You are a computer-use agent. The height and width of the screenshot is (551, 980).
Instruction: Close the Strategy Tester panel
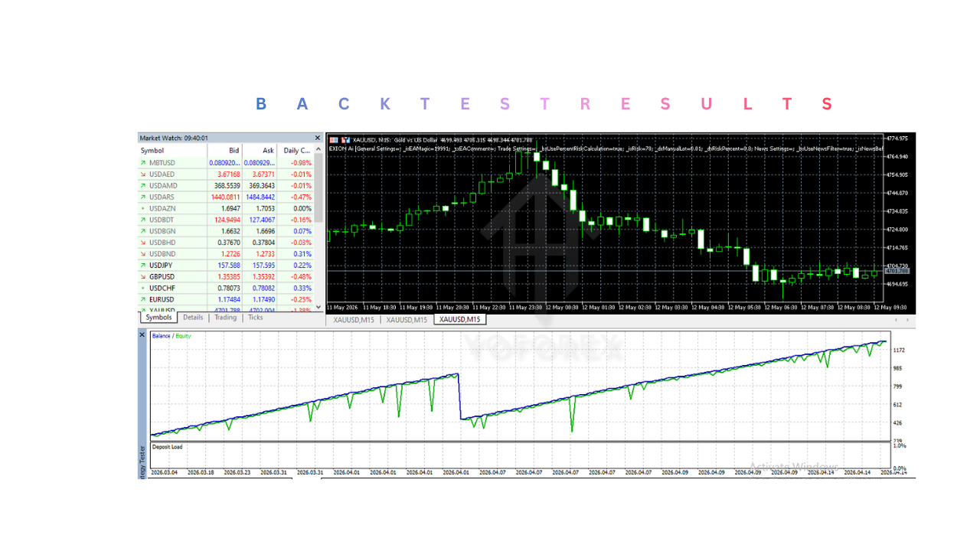pos(142,335)
